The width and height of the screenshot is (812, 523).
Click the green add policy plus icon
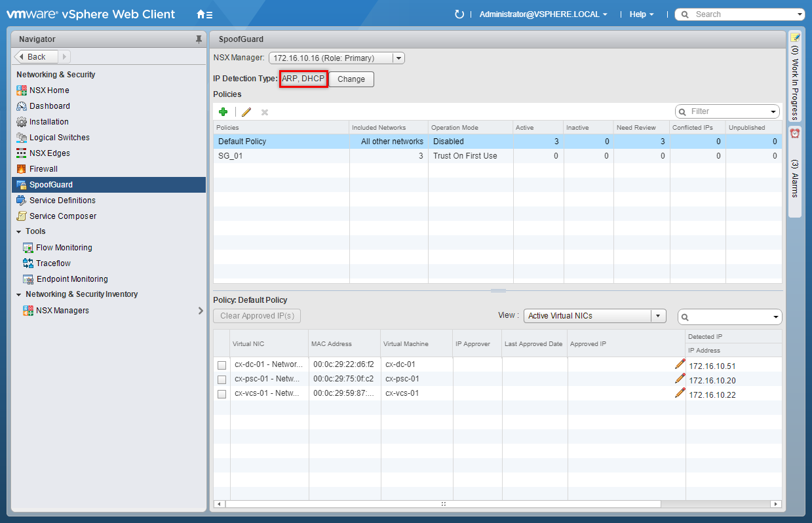pos(223,112)
